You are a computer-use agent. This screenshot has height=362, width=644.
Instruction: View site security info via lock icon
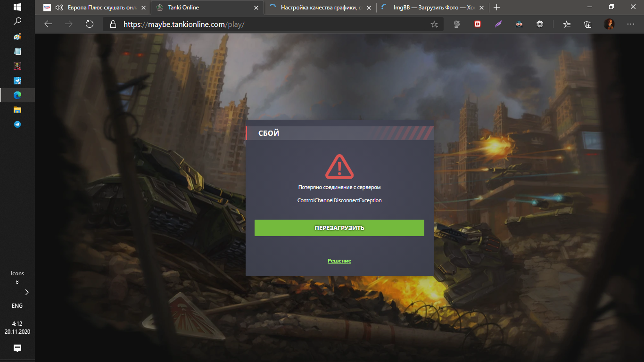(x=112, y=24)
